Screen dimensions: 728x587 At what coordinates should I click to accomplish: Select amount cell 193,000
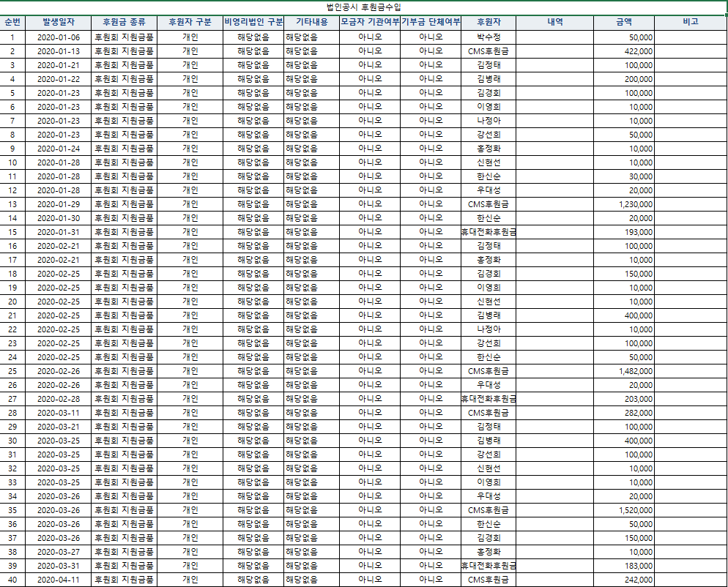point(624,233)
